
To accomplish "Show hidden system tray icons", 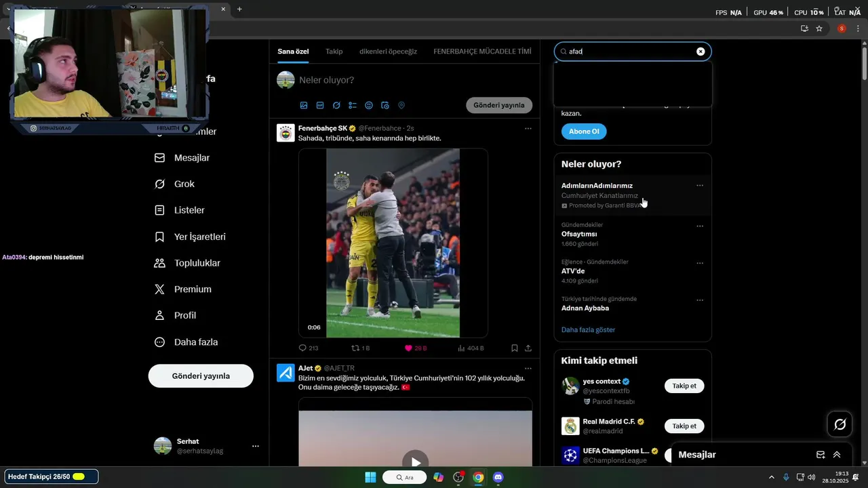I will 772,477.
